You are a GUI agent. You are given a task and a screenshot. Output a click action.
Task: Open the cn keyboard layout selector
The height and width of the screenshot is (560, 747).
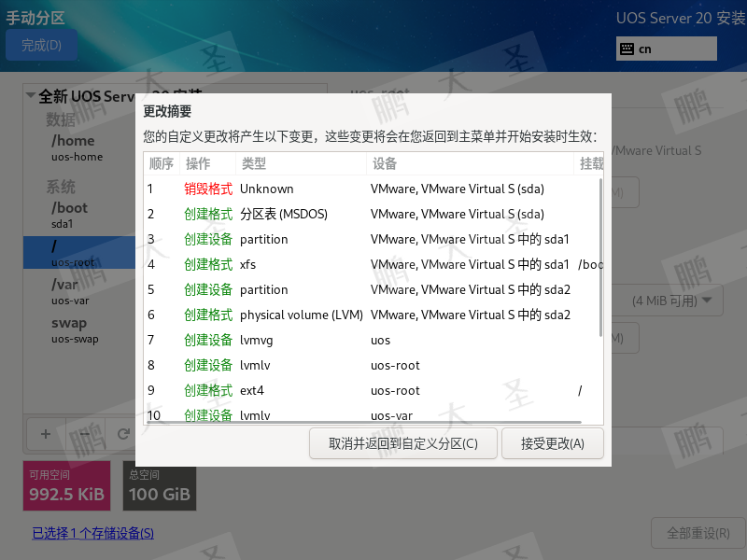coord(666,49)
